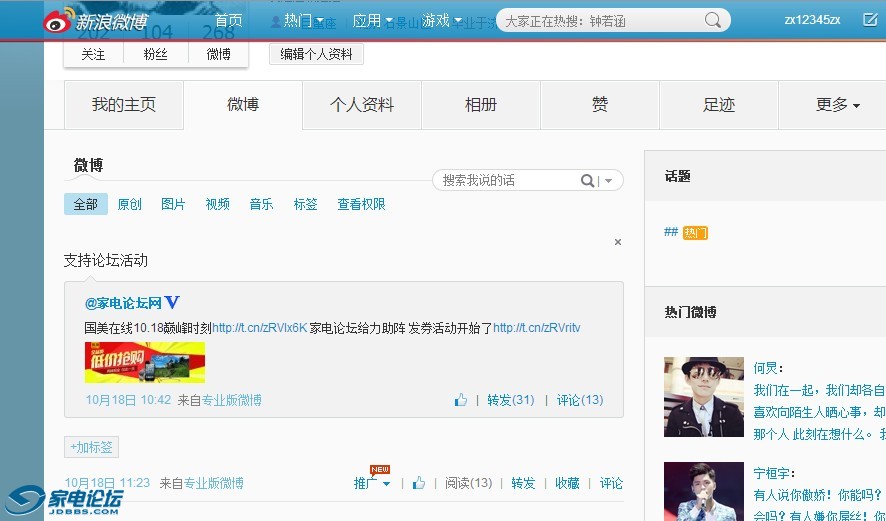Open 何炅 name link in 热门微博
886x521 pixels.
pos(765,368)
